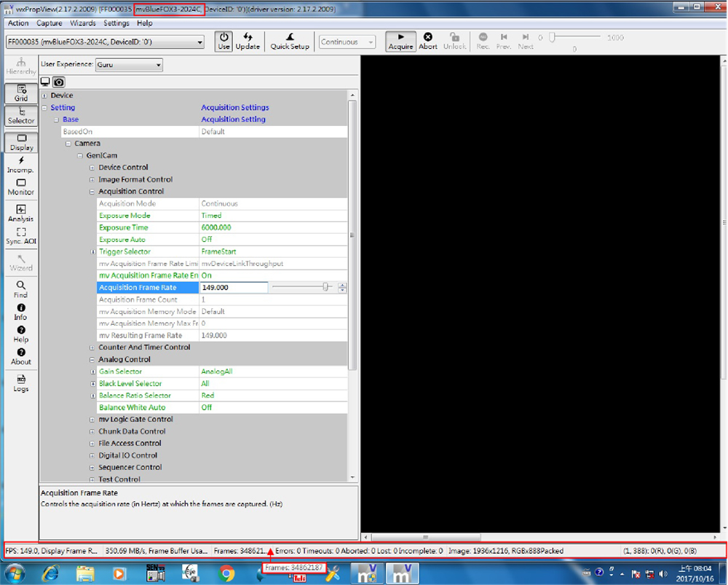Click the Acquire button in the toolbar
This screenshot has width=728, height=585.
(x=400, y=41)
